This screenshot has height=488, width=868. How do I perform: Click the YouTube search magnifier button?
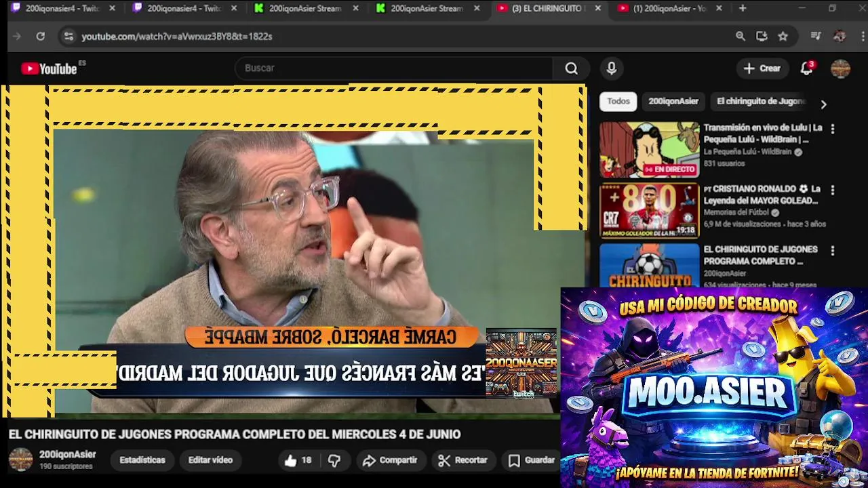[x=572, y=68]
